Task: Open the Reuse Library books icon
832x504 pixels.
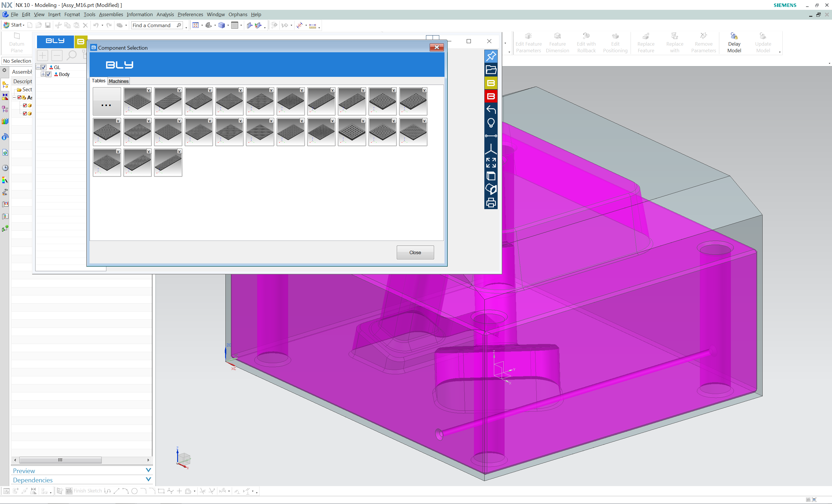Action: coord(5,121)
